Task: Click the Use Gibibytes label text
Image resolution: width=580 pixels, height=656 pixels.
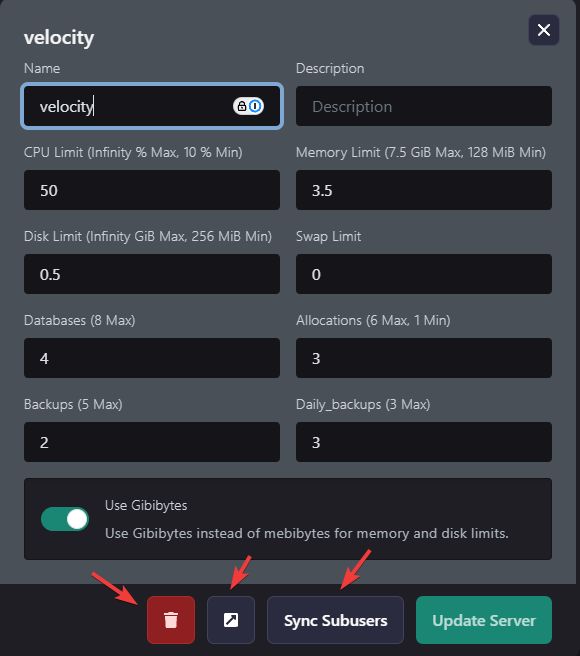Action: tap(146, 505)
